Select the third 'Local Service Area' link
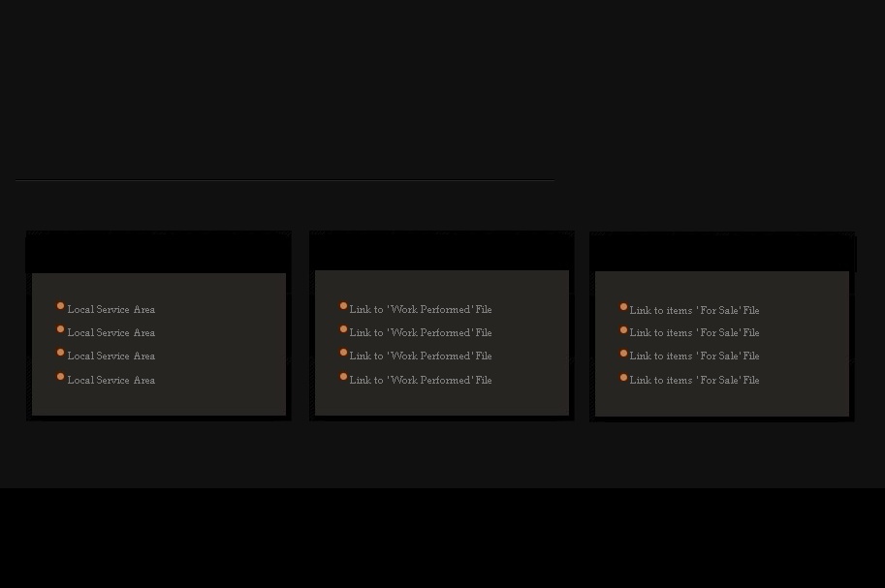Viewport: 885px width, 588px height. [x=111, y=356]
